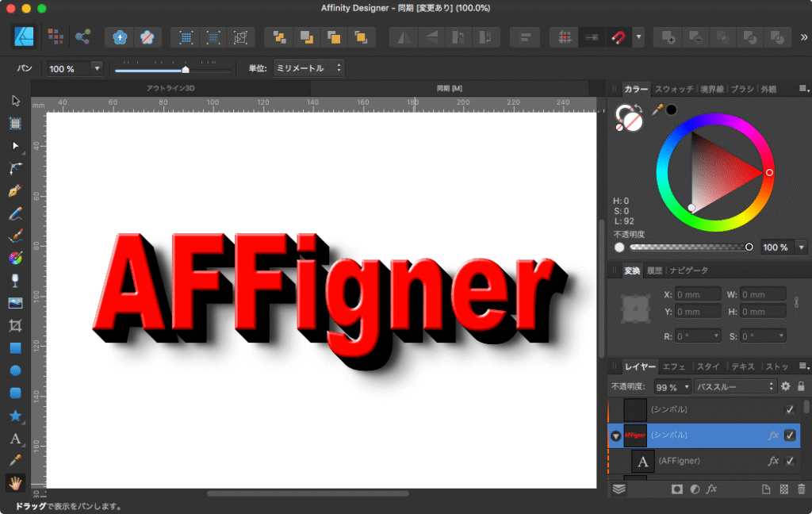This screenshot has width=812, height=514.
Task: Activate the Transparency wine glass tool
Action: point(15,280)
